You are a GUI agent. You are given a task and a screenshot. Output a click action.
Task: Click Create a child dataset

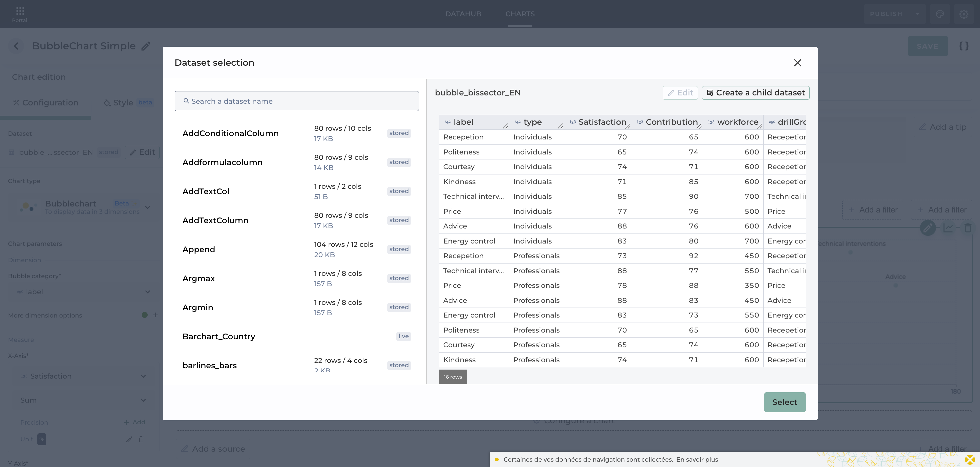pyautogui.click(x=755, y=93)
